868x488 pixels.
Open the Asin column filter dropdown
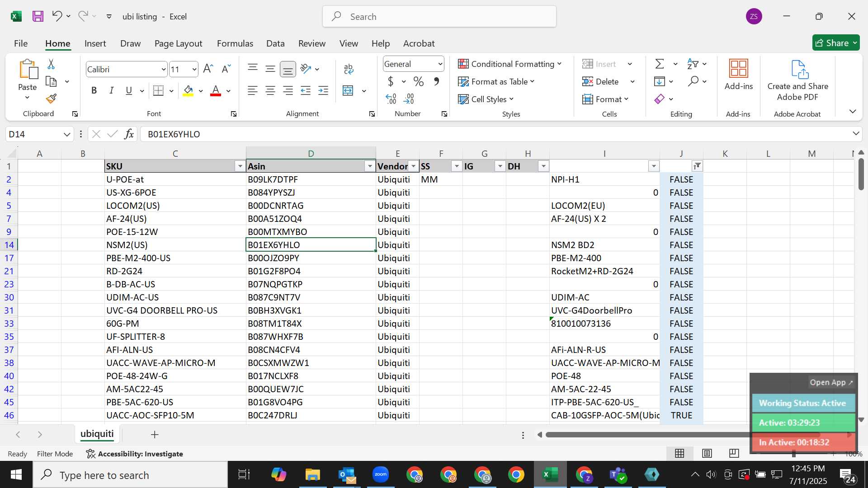370,167
